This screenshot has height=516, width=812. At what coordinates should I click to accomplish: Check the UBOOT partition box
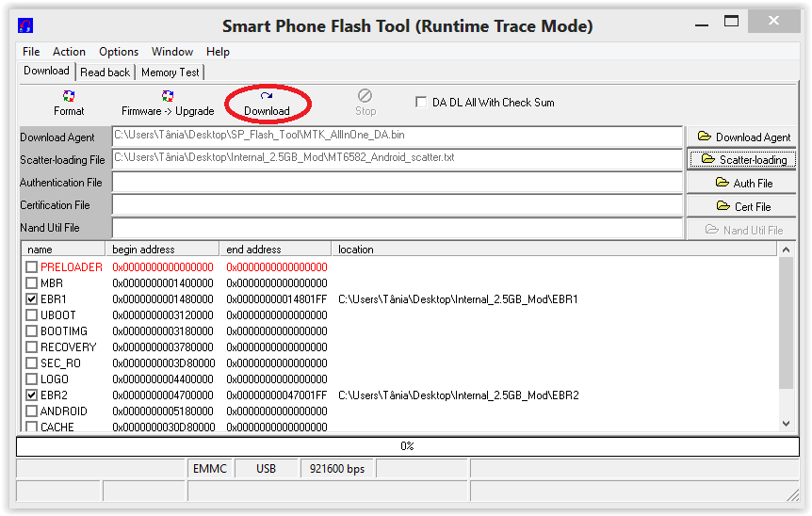[x=32, y=315]
